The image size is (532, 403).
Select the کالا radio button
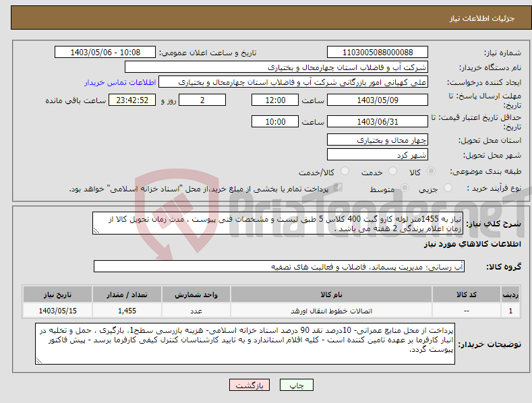(x=432, y=171)
